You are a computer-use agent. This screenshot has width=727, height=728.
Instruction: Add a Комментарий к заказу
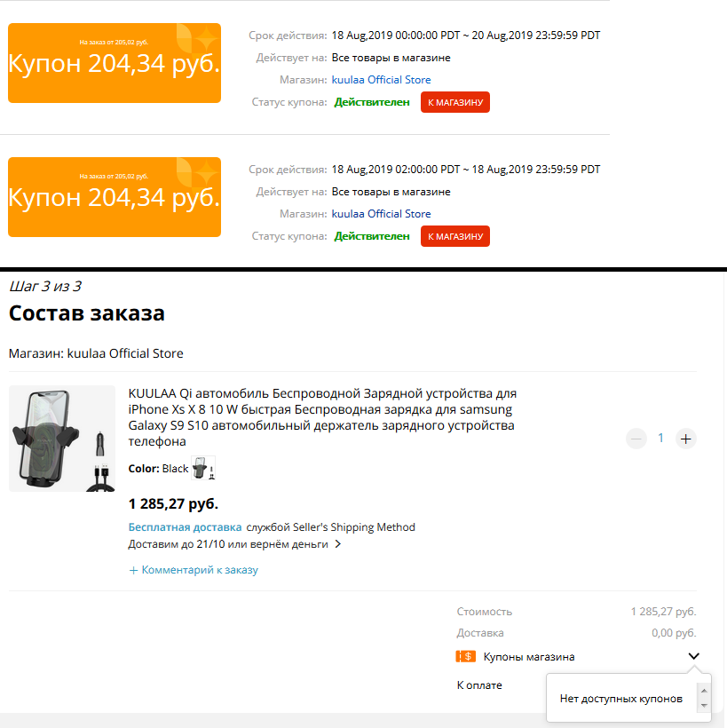pos(194,570)
